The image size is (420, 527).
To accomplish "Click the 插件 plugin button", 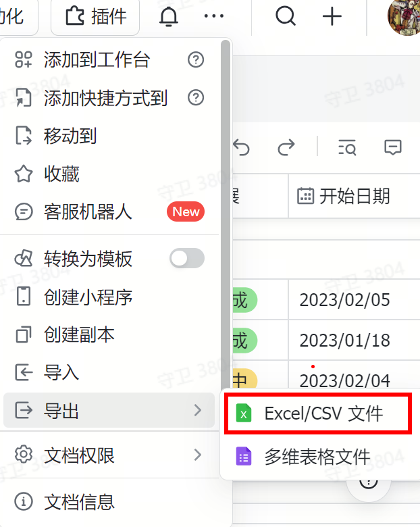I will (x=95, y=16).
